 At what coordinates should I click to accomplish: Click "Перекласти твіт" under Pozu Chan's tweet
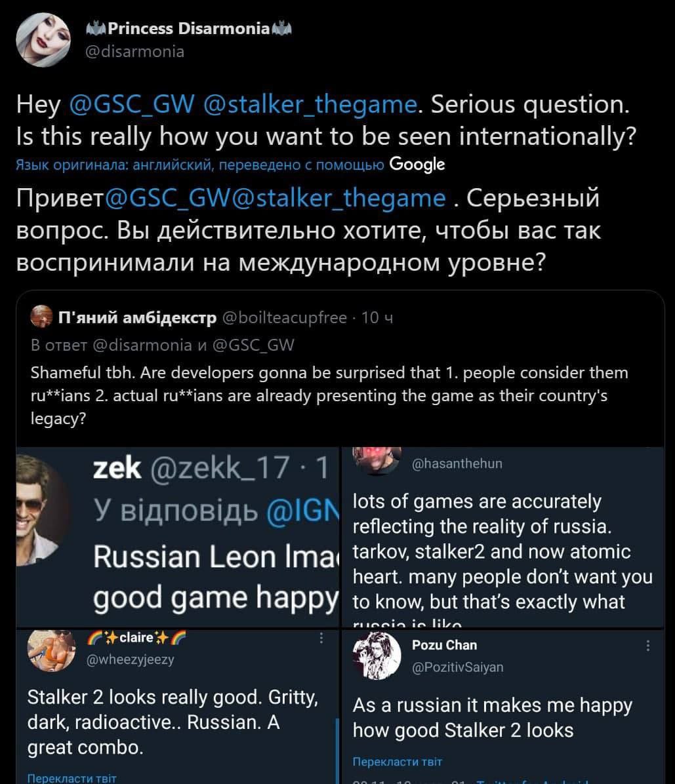pyautogui.click(x=398, y=761)
